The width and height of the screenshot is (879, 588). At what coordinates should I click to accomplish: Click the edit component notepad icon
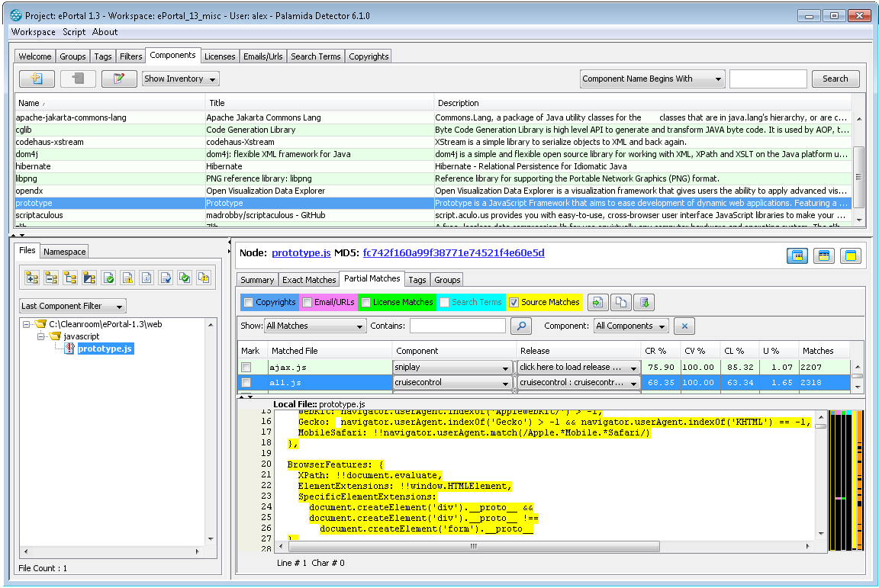[119, 79]
